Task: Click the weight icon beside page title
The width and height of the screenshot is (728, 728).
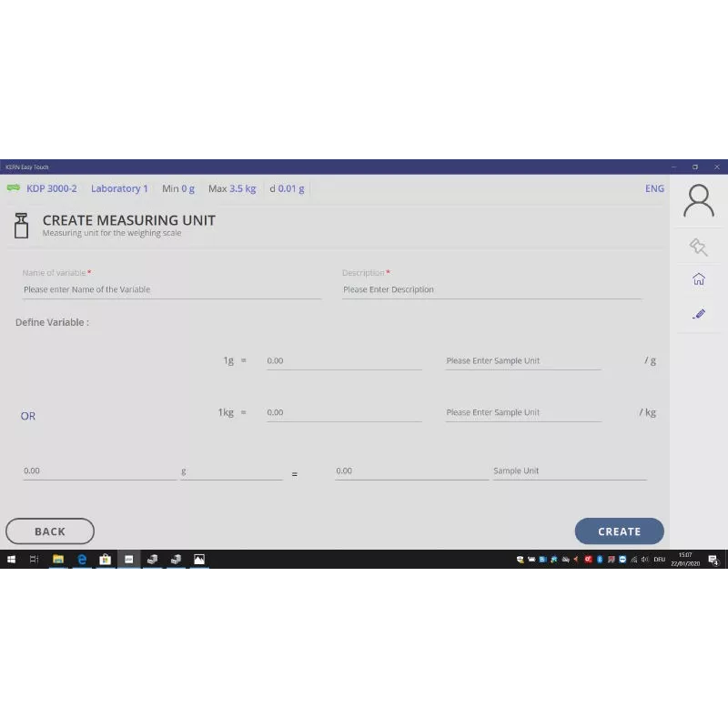Action: [22, 225]
